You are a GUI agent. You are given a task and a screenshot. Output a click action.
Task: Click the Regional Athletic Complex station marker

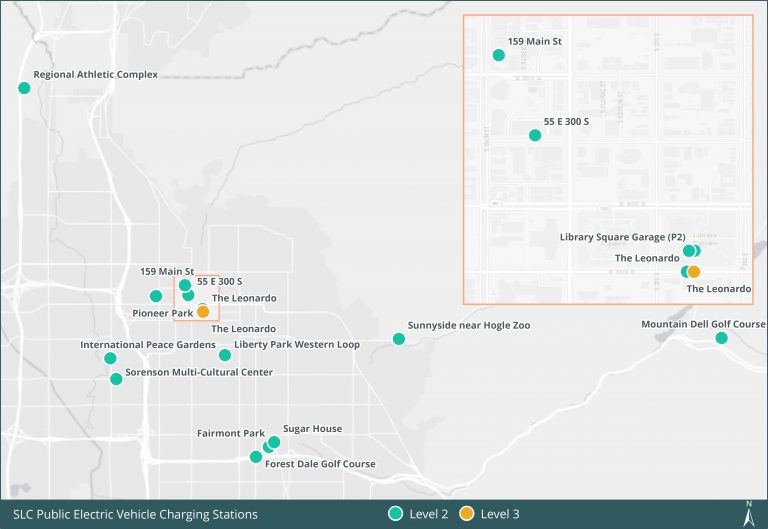(x=24, y=88)
